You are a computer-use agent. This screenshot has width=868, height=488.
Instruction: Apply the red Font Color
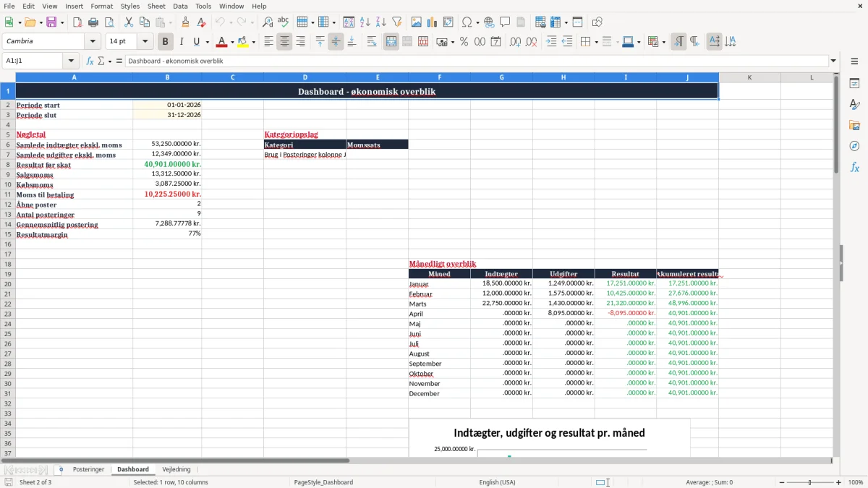(x=222, y=42)
